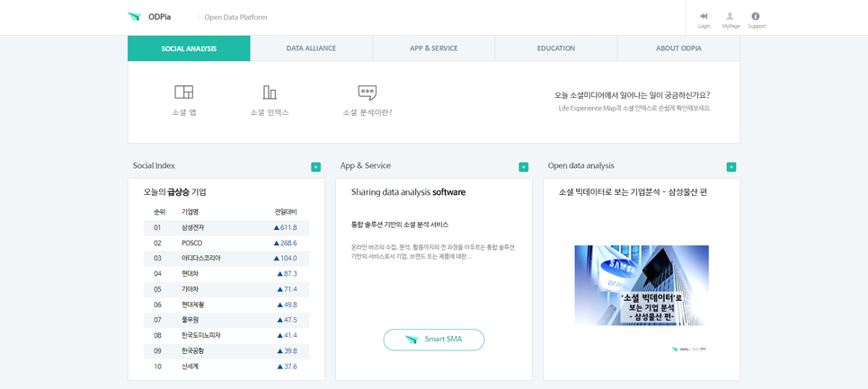Click the Smart SMA button
The height and width of the screenshot is (389, 868).
(x=433, y=340)
